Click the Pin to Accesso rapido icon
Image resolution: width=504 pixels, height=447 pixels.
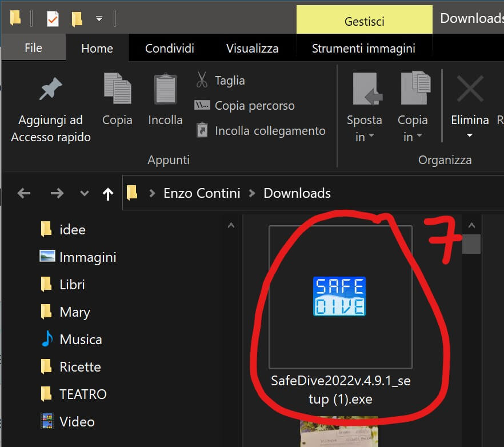[50, 90]
